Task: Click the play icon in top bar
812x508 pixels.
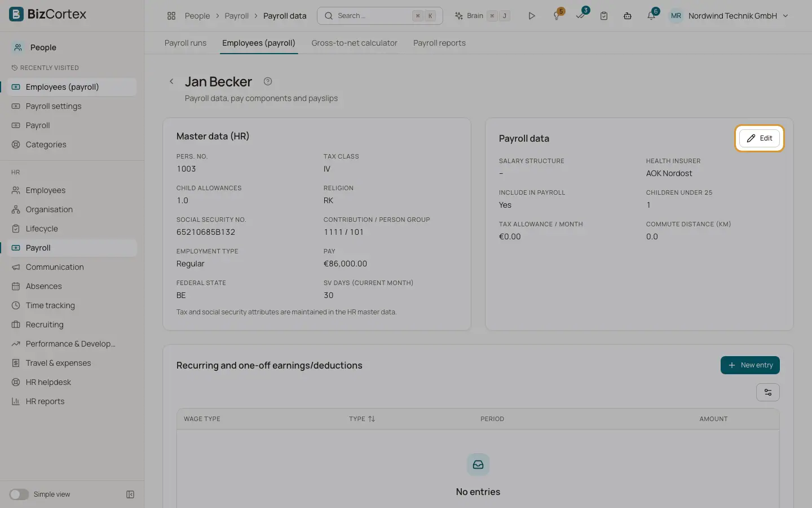Action: [531, 16]
